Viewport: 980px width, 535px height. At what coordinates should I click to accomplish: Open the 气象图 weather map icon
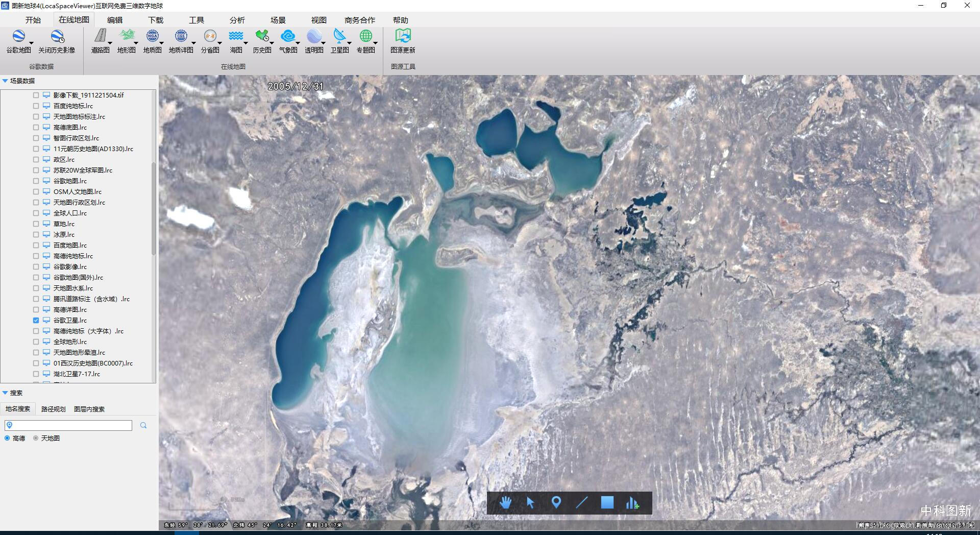(288, 36)
